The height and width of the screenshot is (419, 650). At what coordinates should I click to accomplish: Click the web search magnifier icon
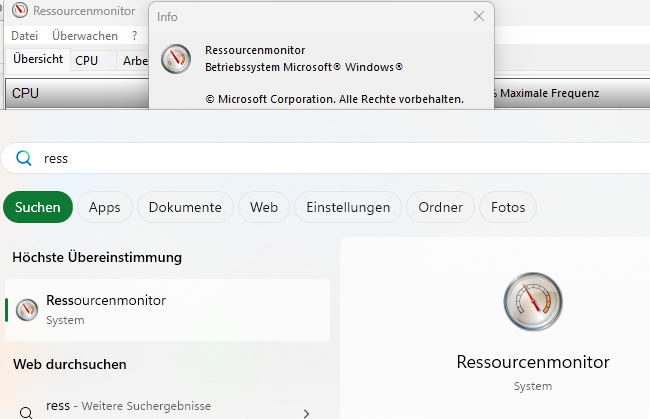(x=26, y=413)
